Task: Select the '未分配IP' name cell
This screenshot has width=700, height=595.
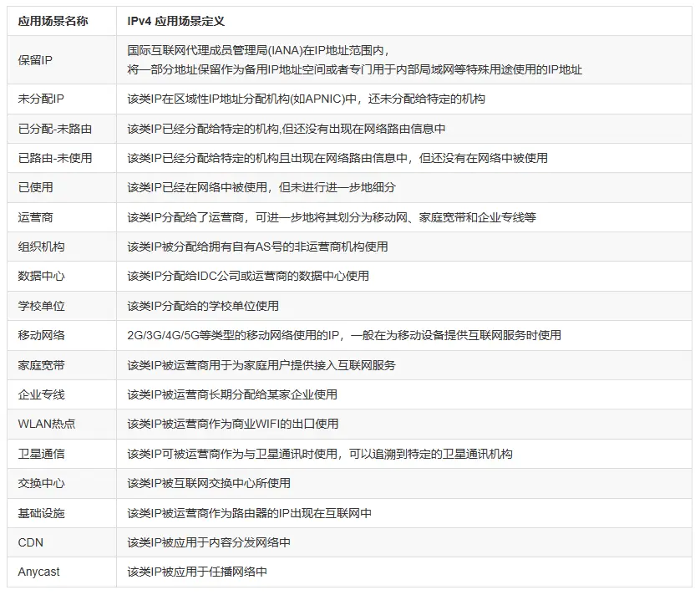Action: [62, 99]
